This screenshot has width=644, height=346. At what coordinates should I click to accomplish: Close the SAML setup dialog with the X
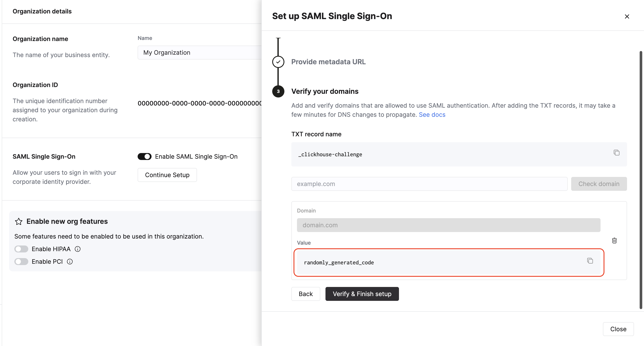point(627,16)
